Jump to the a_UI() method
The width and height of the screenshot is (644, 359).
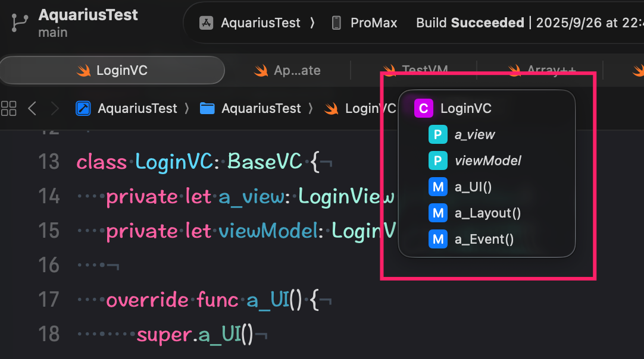click(473, 187)
